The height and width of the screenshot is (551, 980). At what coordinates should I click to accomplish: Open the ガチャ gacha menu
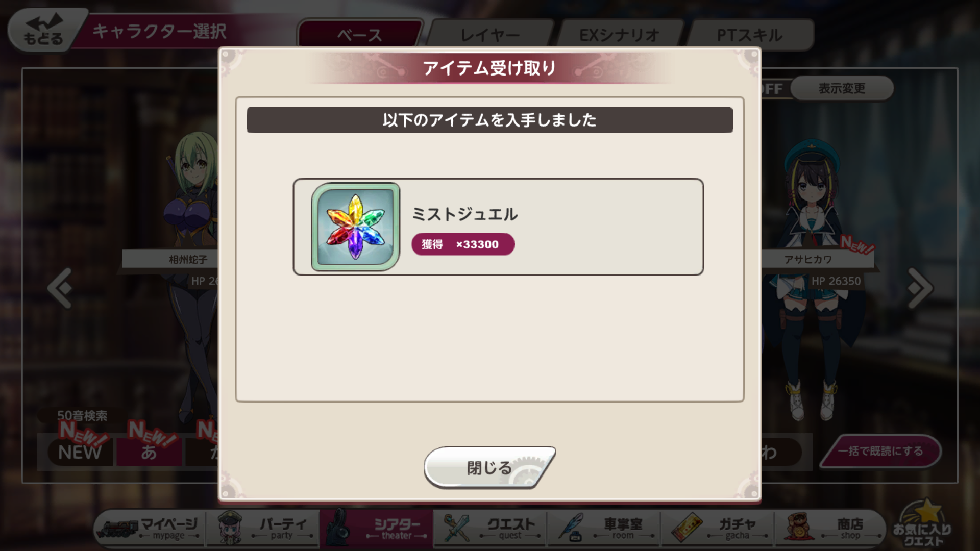coord(718,528)
